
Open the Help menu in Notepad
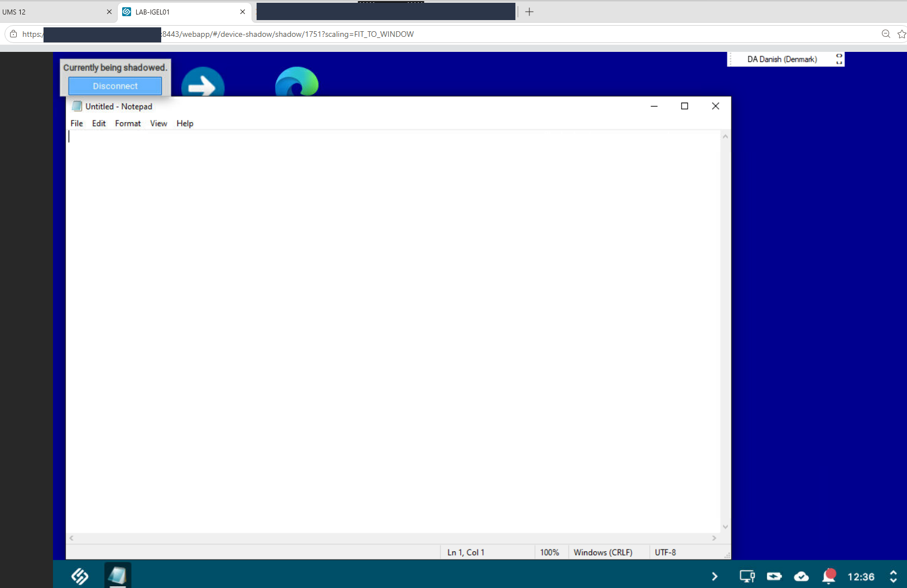[x=185, y=123]
